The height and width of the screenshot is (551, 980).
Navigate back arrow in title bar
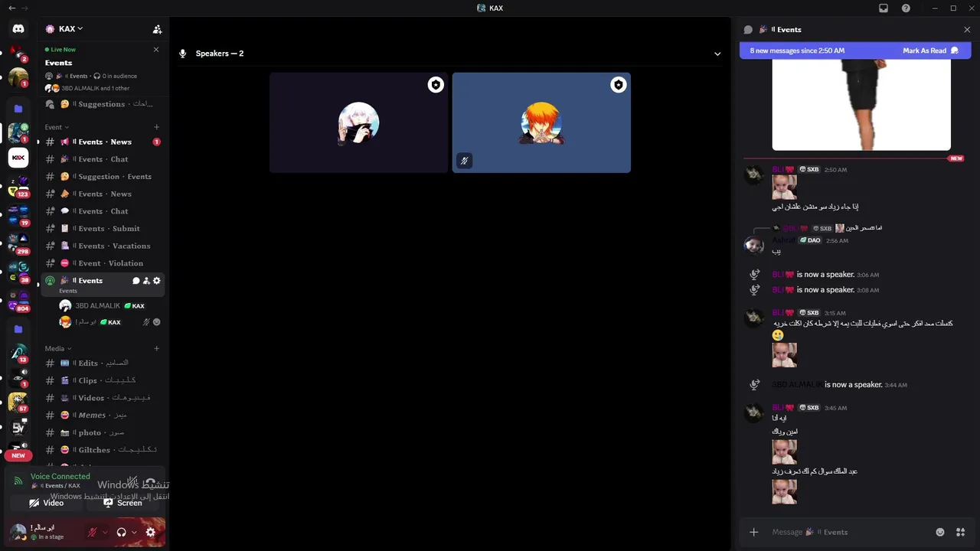[x=11, y=8]
